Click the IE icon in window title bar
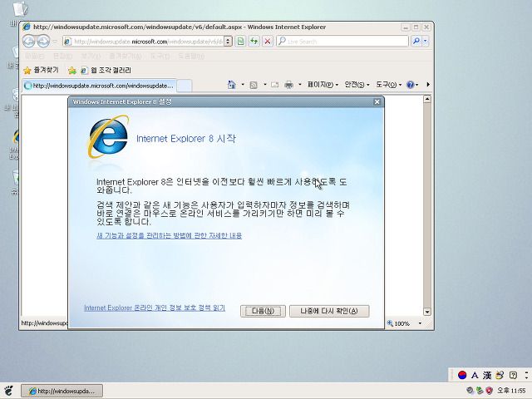This screenshot has width=532, height=399. click(27, 27)
